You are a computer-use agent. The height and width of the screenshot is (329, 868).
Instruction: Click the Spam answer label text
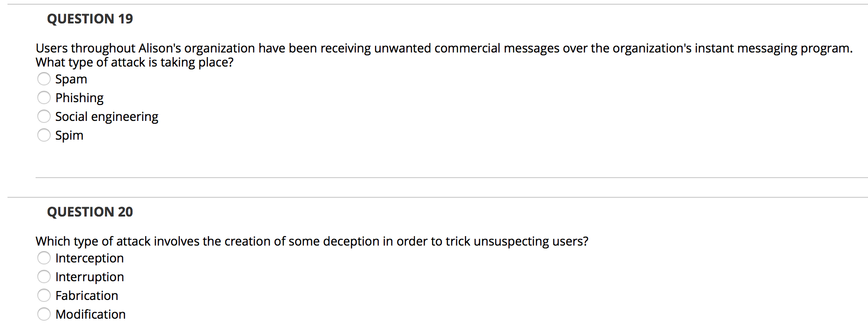[71, 79]
